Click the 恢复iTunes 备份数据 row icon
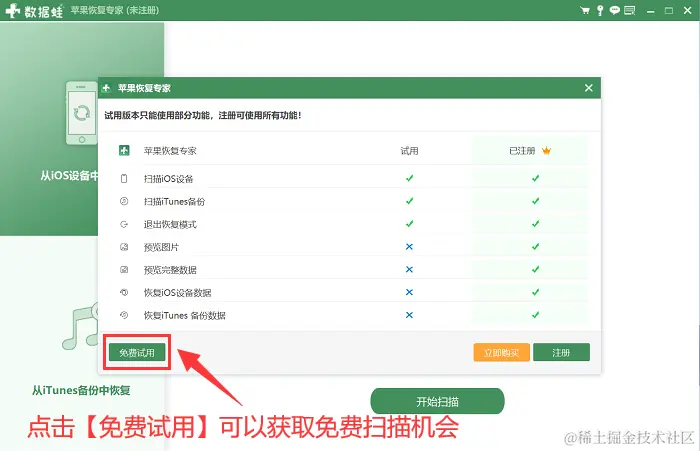 (124, 315)
